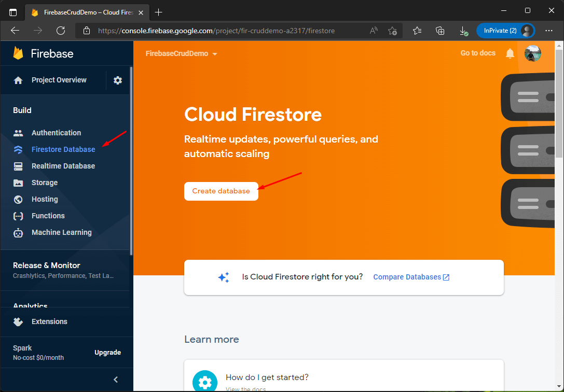Collapse the sidebar with chevron arrow
564x392 pixels.
[116, 380]
